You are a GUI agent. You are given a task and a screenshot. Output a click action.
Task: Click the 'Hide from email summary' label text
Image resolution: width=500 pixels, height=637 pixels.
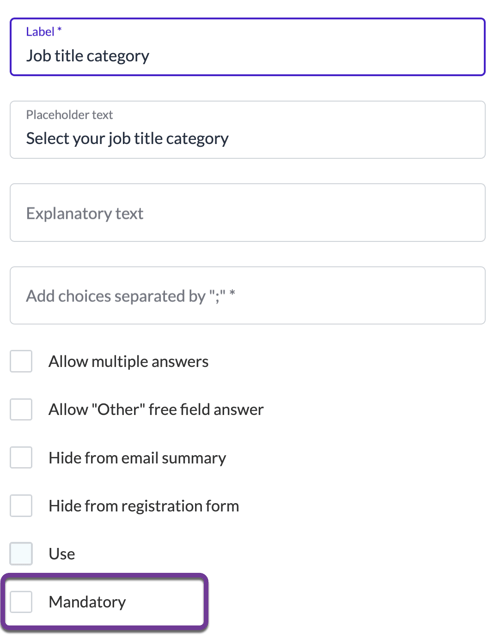point(137,458)
